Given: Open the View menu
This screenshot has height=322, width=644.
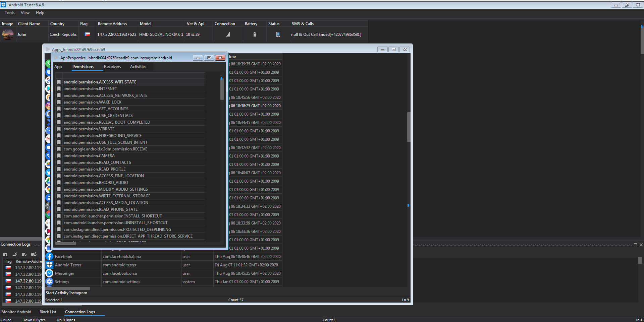Looking at the screenshot, I should tap(25, 13).
